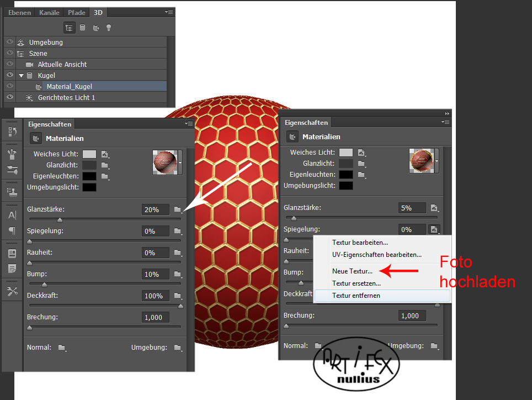532x400 pixels.
Task: Open the 3D panel flyout menu
Action: (x=169, y=12)
